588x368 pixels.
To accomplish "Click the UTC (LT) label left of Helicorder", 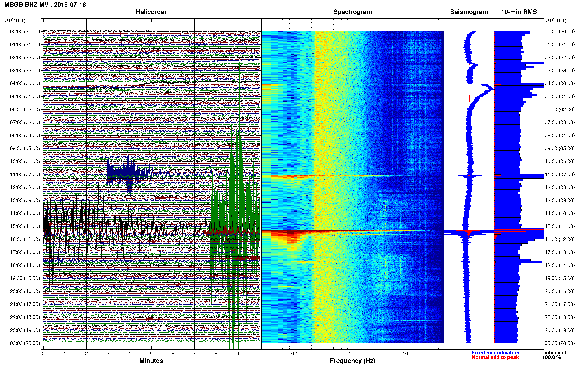I will [15, 20].
